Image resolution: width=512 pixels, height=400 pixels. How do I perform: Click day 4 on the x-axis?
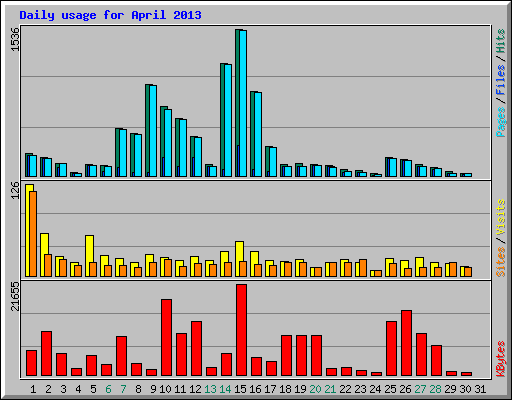coord(78,389)
